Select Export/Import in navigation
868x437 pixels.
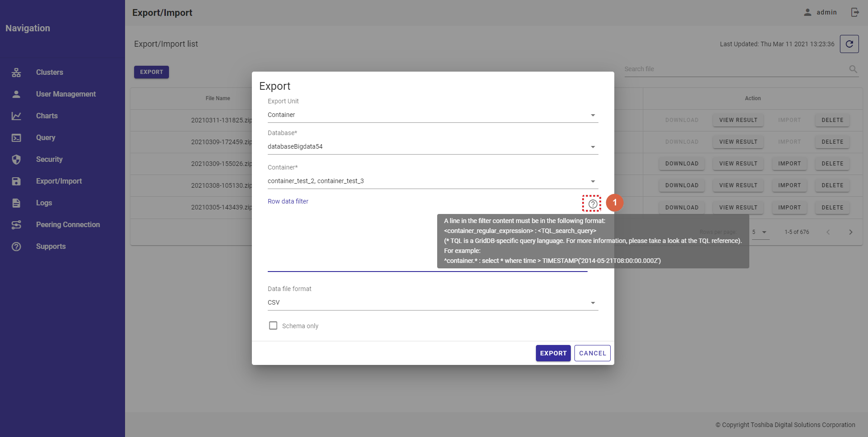tap(59, 181)
